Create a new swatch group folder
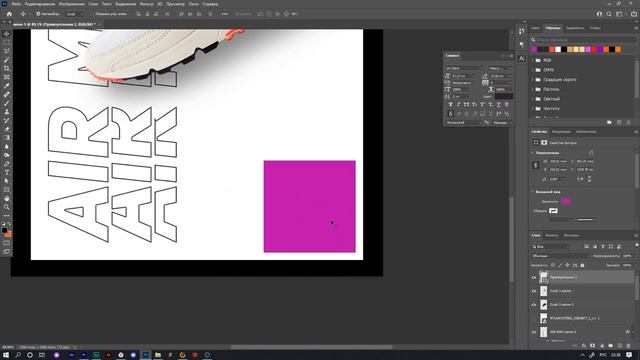 click(609, 122)
